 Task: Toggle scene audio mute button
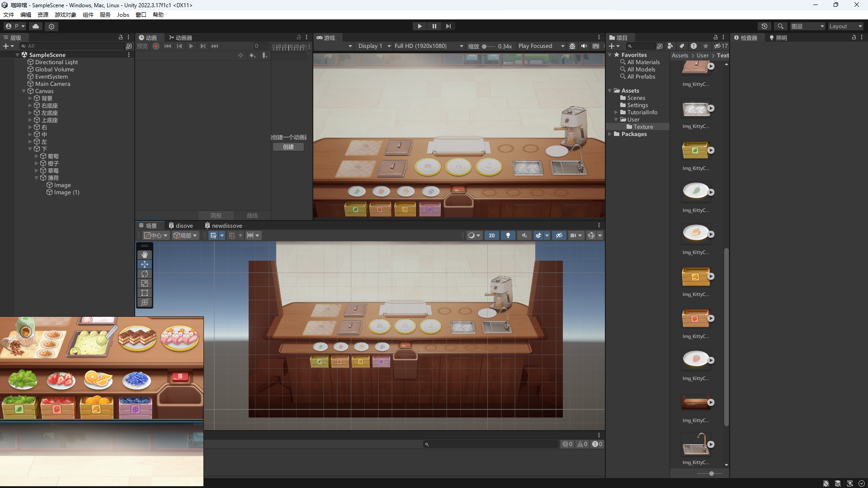(524, 235)
